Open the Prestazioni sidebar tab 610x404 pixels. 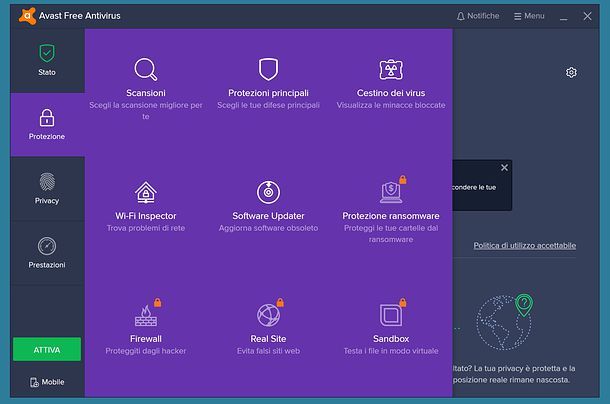tap(47, 252)
